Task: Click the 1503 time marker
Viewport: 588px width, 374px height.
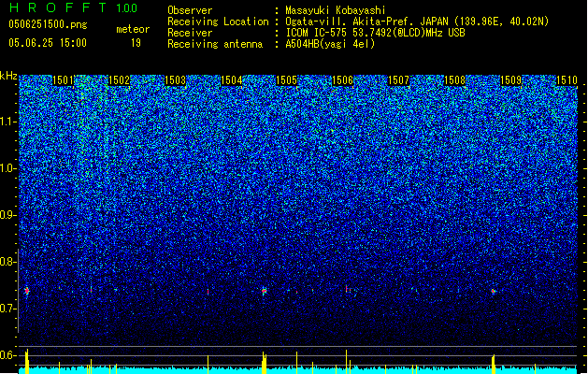Action: pyautogui.click(x=175, y=80)
